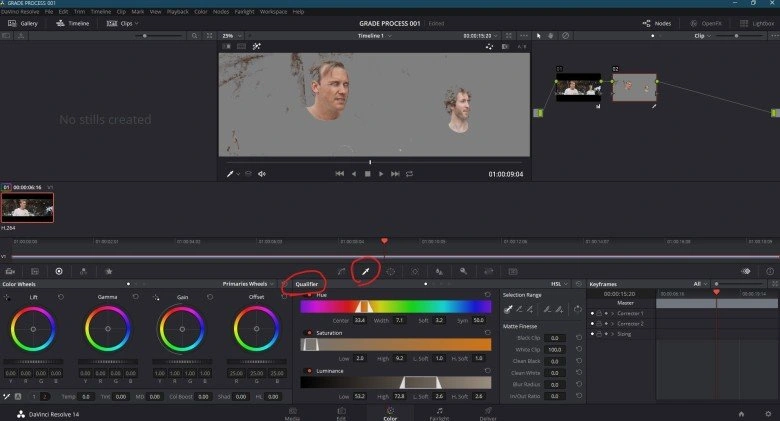
Task: Toggle the viewer highlight wand icon
Action: click(x=257, y=46)
